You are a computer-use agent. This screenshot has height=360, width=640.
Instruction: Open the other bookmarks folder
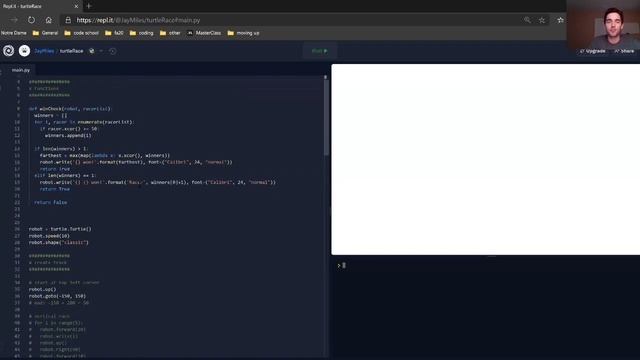170,33
